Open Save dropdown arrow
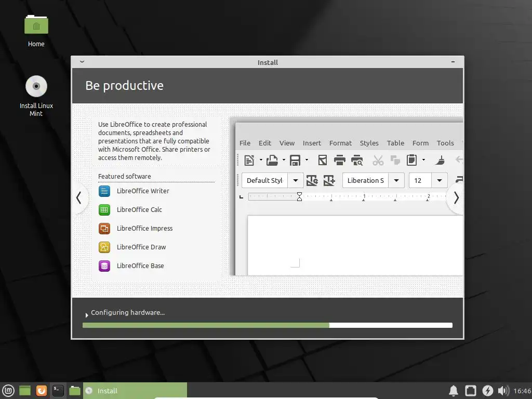532x399 pixels. coord(307,160)
